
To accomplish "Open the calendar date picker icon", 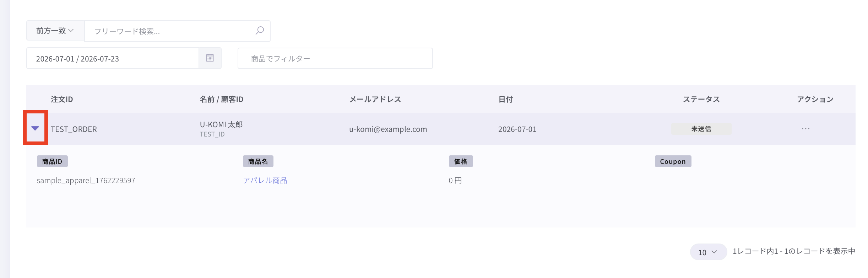I will pos(210,58).
